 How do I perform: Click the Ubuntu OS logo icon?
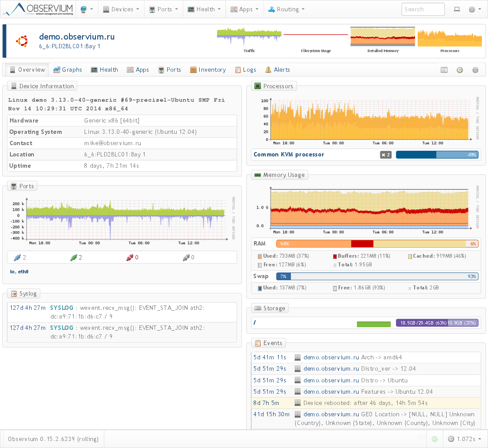22,41
